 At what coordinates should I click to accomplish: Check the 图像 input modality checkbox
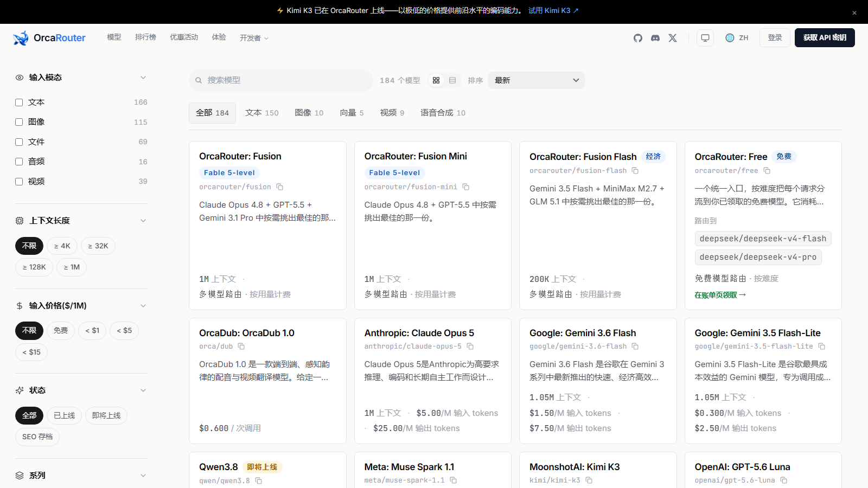point(19,122)
